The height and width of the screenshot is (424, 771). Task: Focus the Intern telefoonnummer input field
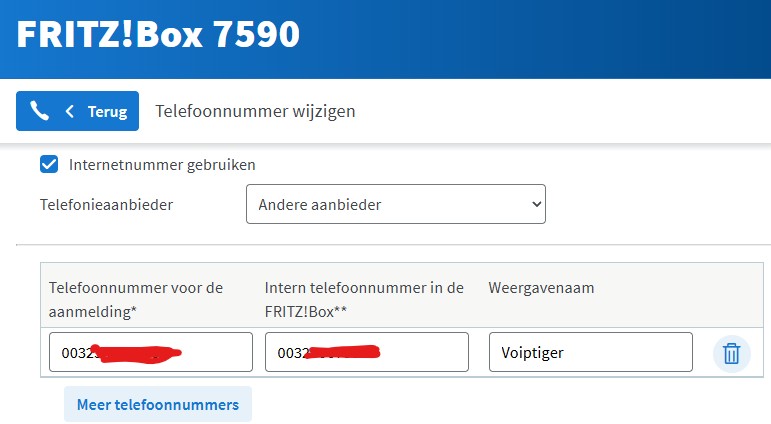pos(366,352)
